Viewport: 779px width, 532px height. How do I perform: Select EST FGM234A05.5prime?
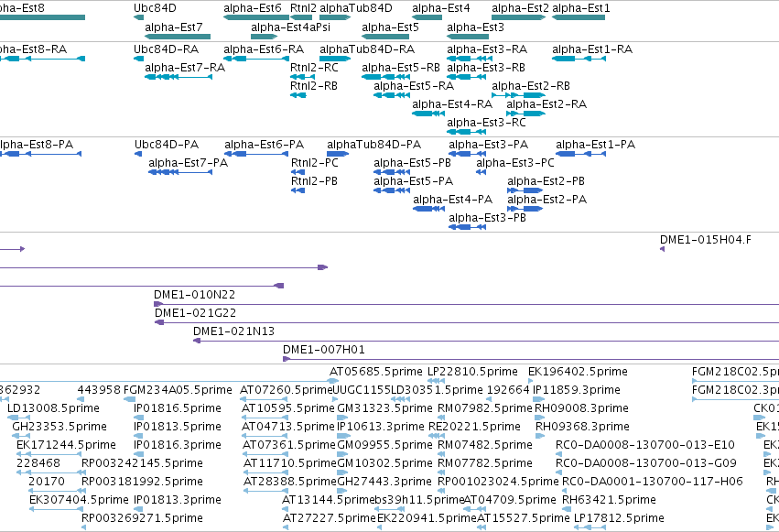tap(178, 390)
